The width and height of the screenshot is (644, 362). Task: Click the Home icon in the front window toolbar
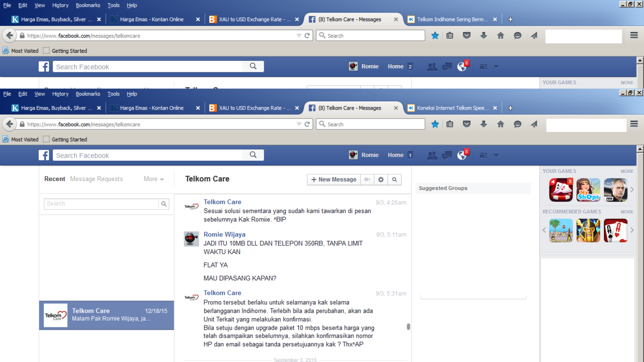click(x=501, y=124)
